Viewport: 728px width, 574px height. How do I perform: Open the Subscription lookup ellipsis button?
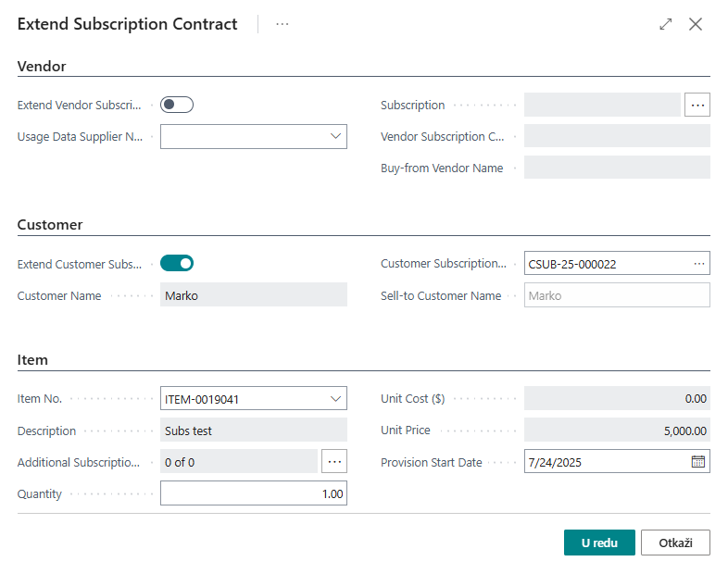point(697,105)
